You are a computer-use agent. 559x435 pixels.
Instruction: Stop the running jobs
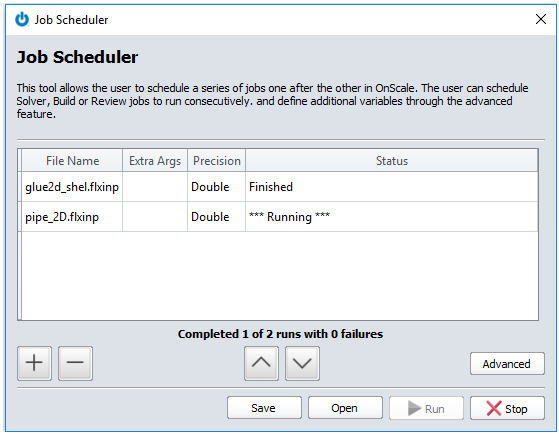click(507, 408)
